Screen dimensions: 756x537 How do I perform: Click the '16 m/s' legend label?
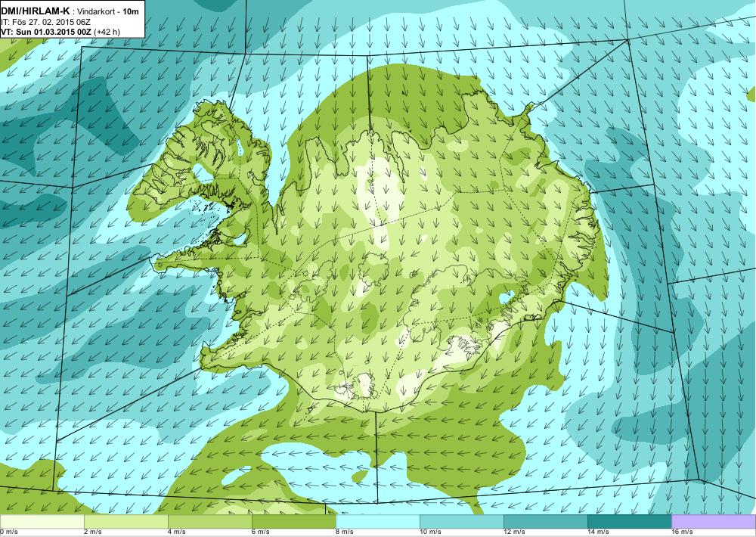coord(682,532)
